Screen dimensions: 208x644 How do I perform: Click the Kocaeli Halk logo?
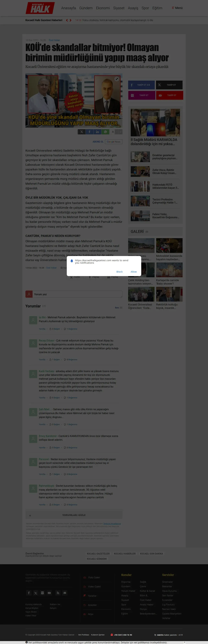(40, 8)
